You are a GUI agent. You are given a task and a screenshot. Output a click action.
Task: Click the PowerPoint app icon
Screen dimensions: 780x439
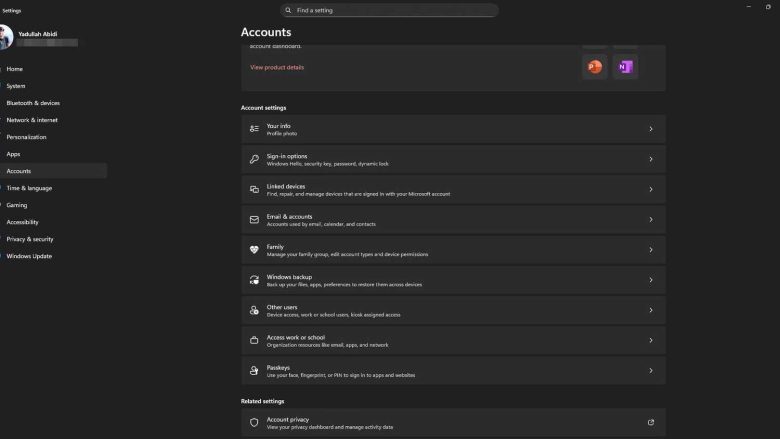[x=595, y=67]
